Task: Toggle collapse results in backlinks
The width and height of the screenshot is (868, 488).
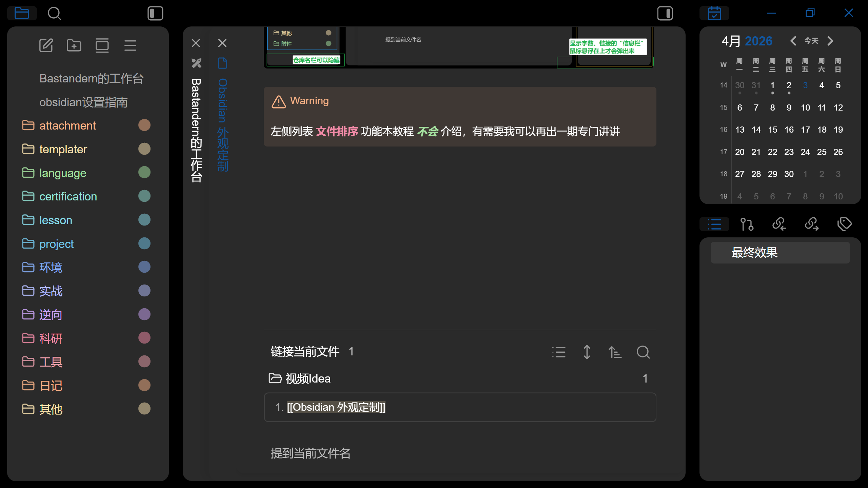Action: 559,352
